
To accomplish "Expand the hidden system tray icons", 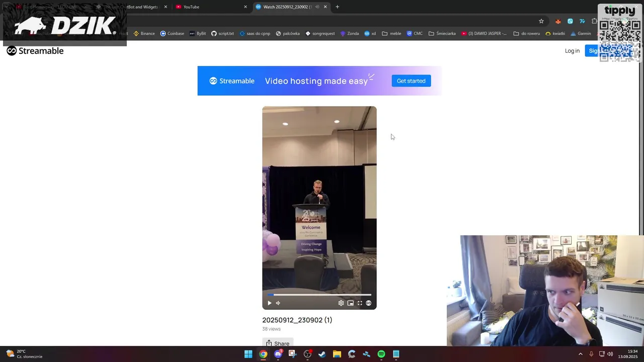I will (x=580, y=354).
